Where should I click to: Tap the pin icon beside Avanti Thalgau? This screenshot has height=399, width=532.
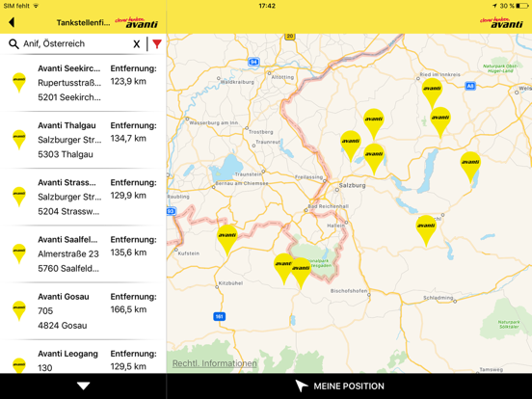tap(19, 140)
